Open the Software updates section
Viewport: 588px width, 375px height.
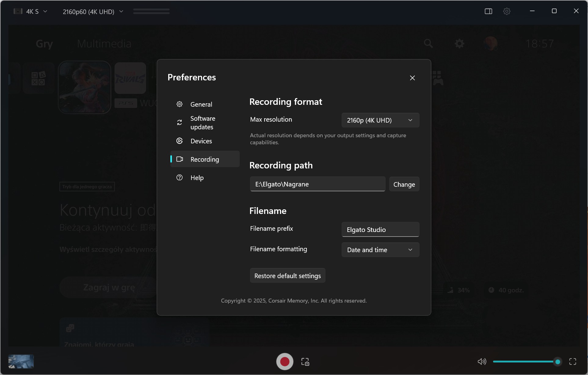(202, 123)
